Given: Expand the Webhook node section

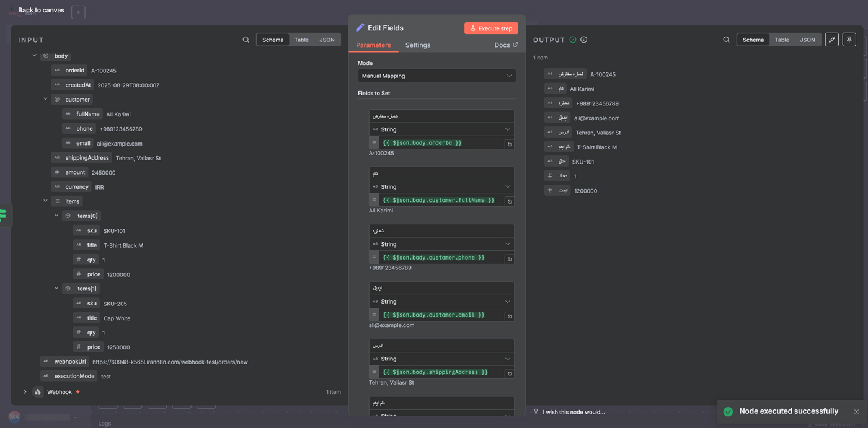Looking at the screenshot, I should tap(25, 392).
